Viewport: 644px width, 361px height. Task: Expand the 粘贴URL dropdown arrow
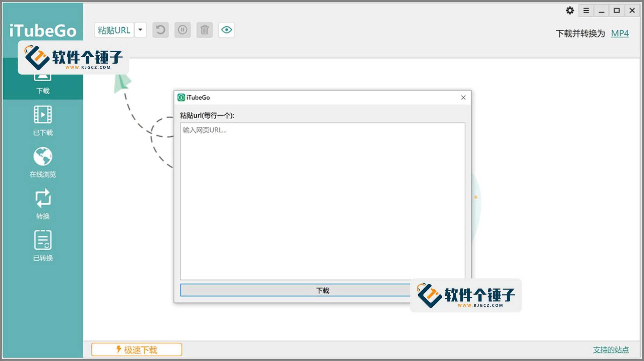(x=140, y=30)
